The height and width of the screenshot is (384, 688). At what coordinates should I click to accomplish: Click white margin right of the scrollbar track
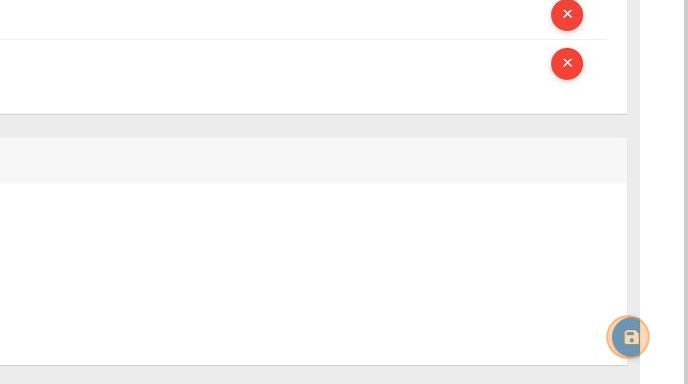[x=662, y=192]
